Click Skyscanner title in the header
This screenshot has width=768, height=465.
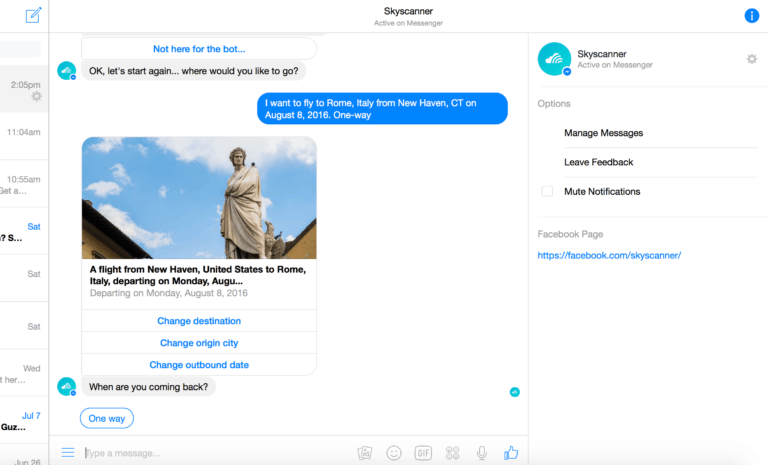(408, 11)
